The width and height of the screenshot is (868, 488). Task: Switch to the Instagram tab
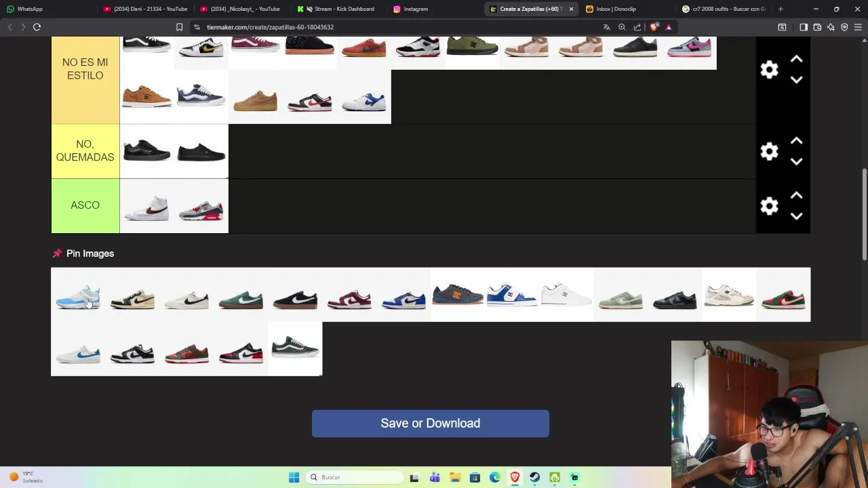(435, 9)
